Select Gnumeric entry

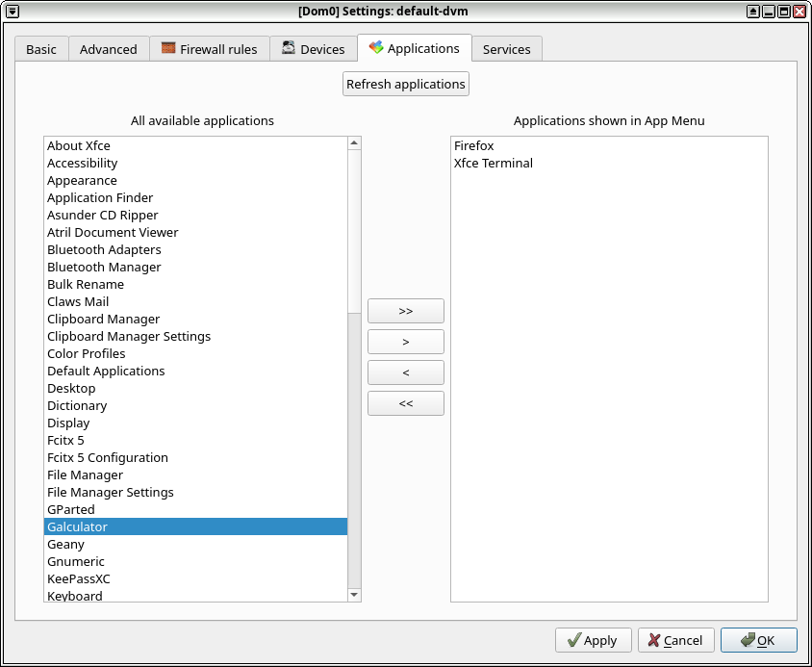[195, 562]
